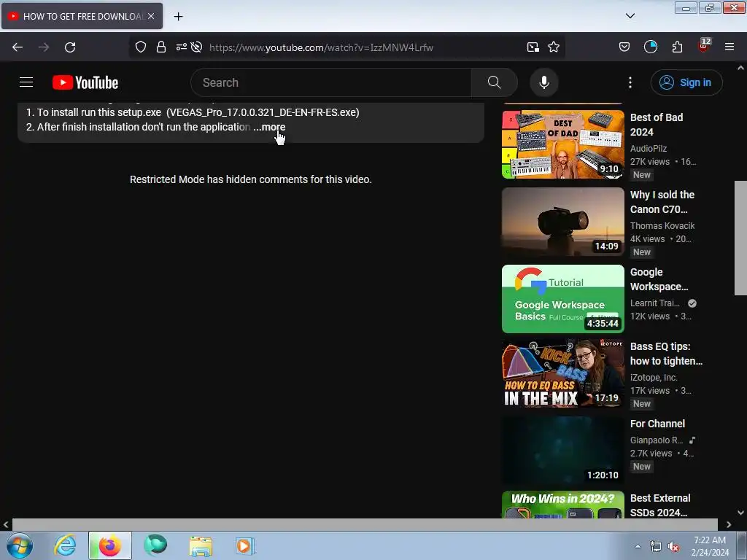This screenshot has width=747, height=560.
Task: Click the Firefox icon in the taskbar
Action: [x=110, y=545]
